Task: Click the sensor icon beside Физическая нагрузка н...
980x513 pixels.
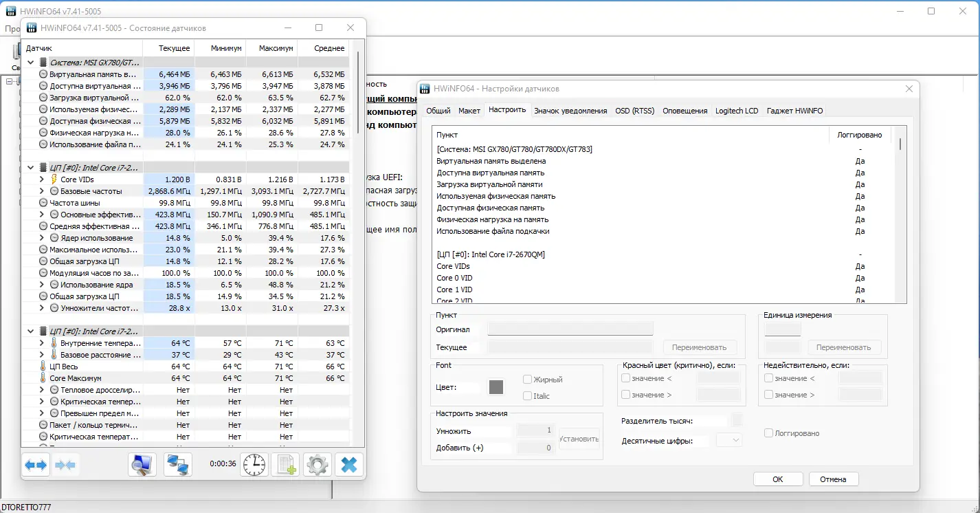Action: pos(43,133)
